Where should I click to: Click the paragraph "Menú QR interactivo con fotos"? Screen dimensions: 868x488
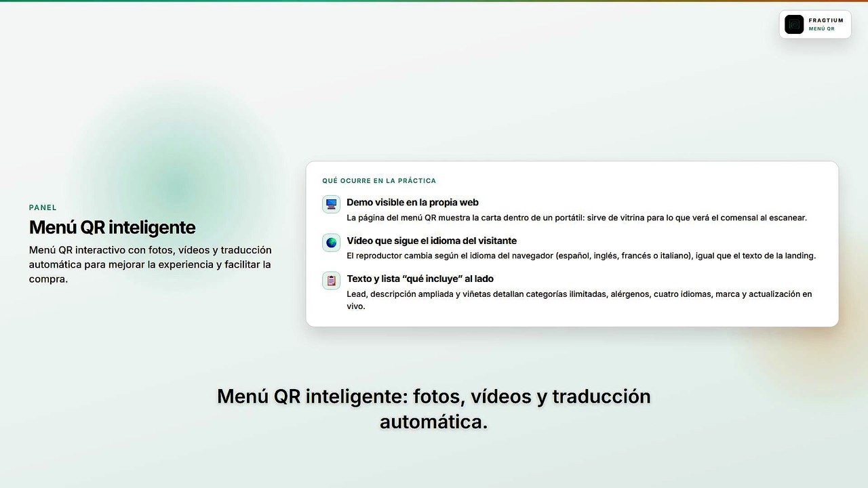[x=151, y=264]
